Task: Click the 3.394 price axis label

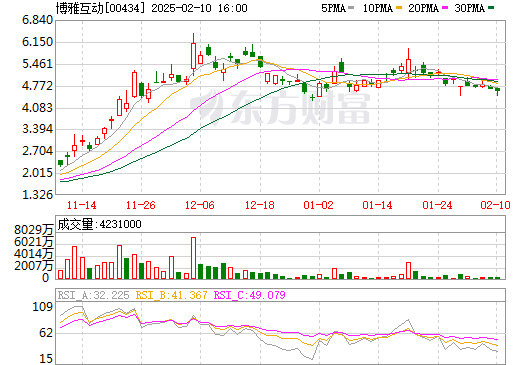Action: (38, 129)
